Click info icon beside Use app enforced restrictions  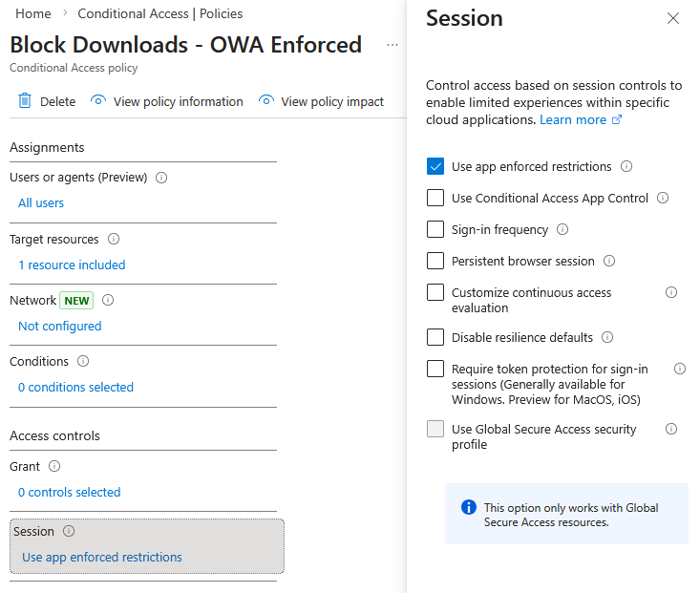626,166
